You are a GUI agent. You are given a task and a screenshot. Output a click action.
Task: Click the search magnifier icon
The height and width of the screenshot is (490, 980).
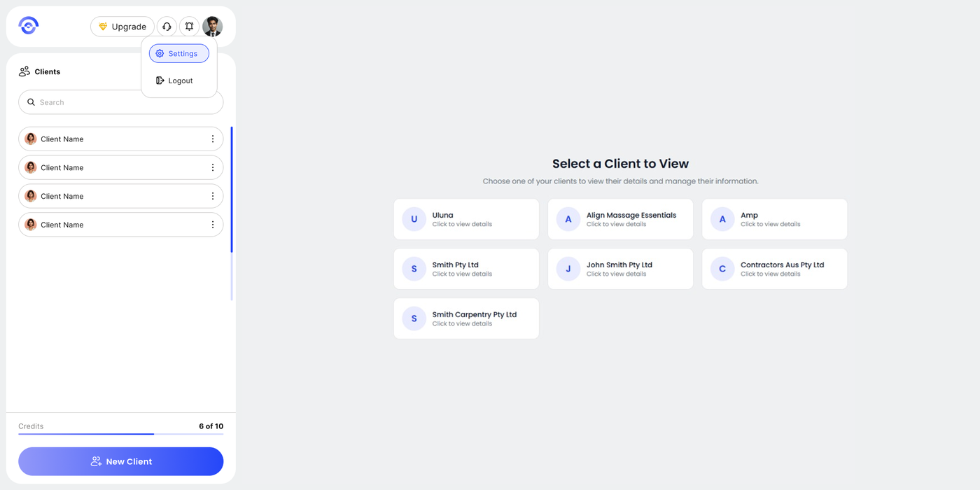[31, 102]
